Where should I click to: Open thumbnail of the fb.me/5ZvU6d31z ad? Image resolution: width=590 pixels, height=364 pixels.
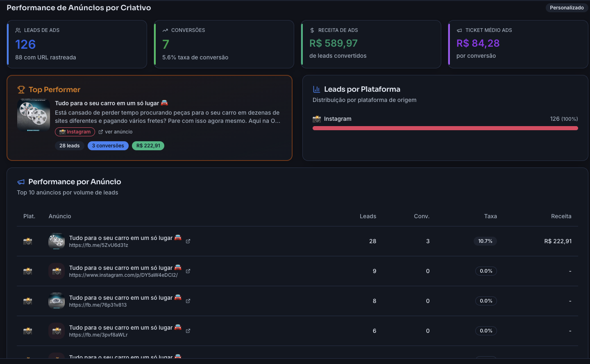[x=57, y=241]
